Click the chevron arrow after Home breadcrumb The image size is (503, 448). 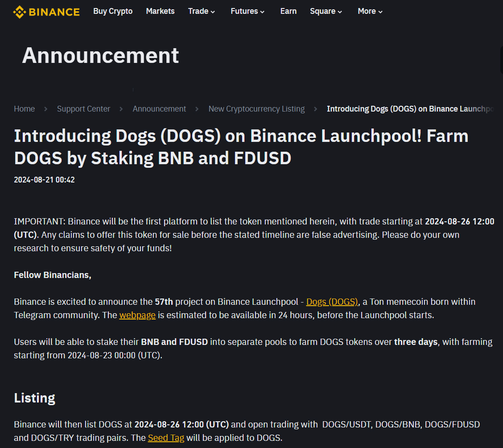click(x=45, y=109)
